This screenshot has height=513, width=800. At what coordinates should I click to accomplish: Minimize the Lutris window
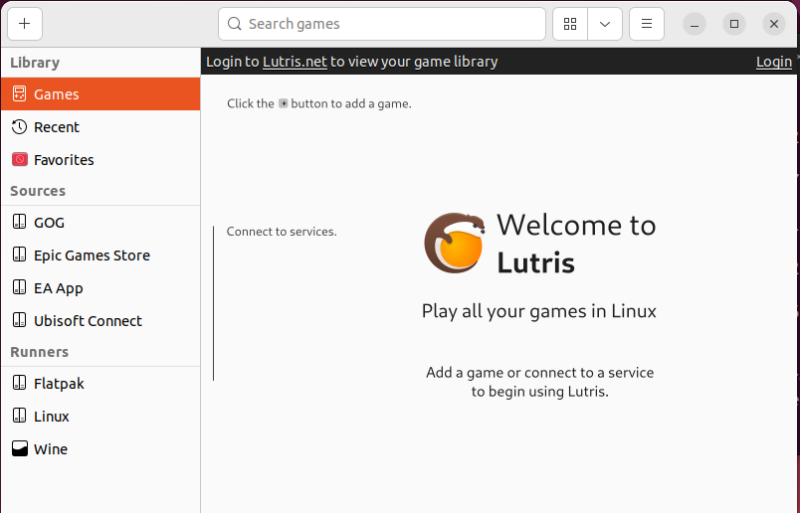point(694,24)
